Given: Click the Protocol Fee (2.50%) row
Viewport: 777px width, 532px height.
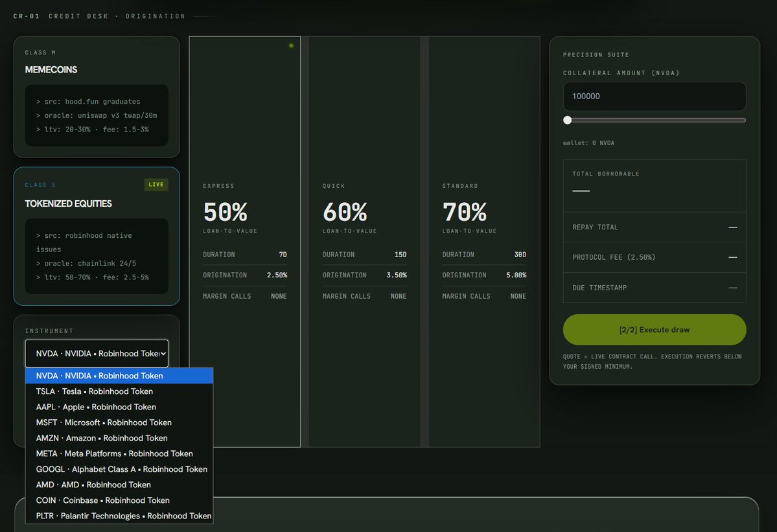Looking at the screenshot, I should click(x=654, y=258).
